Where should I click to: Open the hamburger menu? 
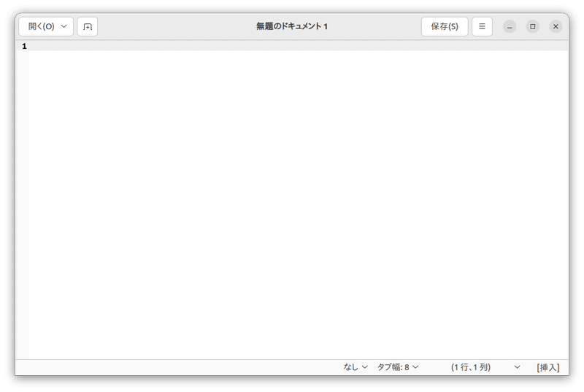click(482, 26)
